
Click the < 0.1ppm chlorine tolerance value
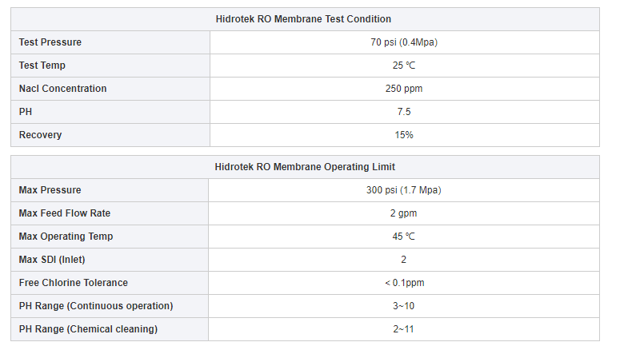click(403, 283)
